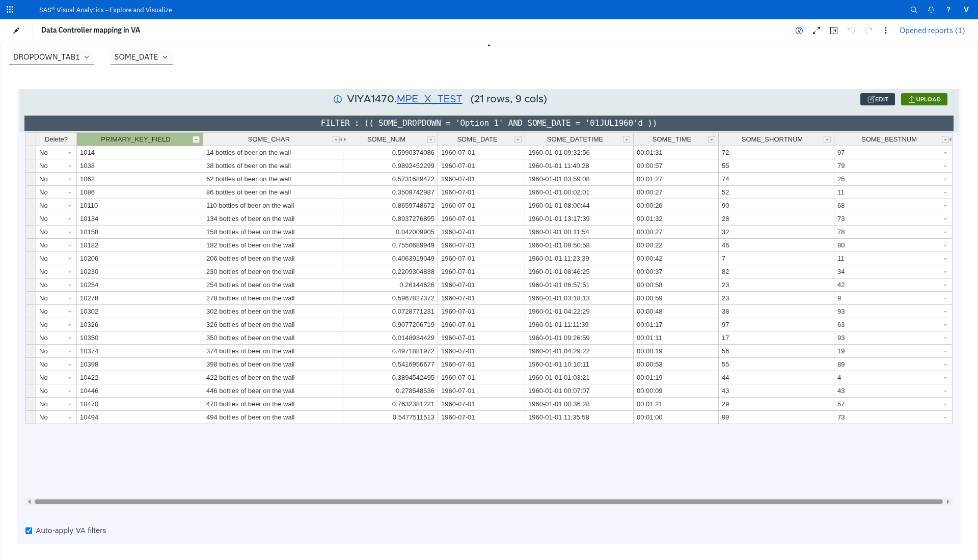Click the undo arrow icon
The width and height of the screenshot is (978, 560).
851,31
